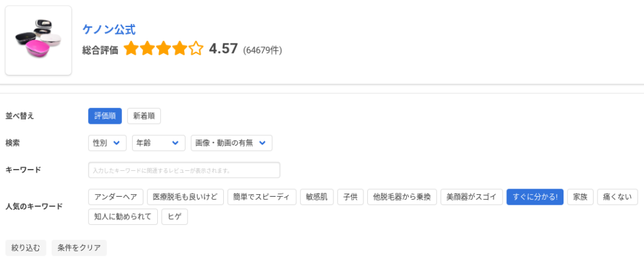Choose the 簡単でスピーディ keyword tag
The image size is (644, 262).
click(262, 197)
